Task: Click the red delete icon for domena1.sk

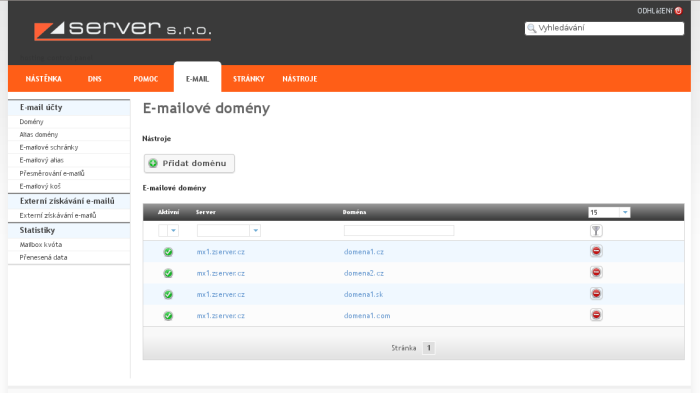Action: pyautogui.click(x=596, y=294)
